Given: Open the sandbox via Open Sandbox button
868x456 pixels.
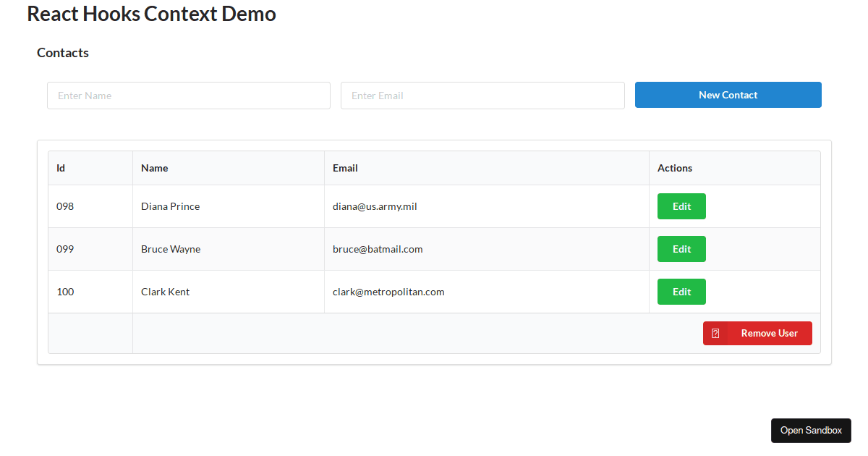Looking at the screenshot, I should (x=811, y=430).
